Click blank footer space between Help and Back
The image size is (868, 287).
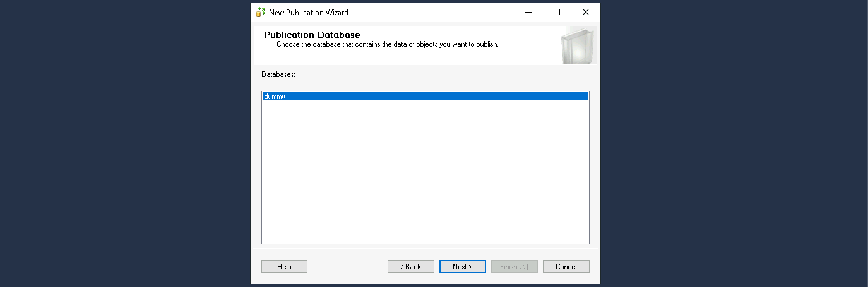click(347, 267)
